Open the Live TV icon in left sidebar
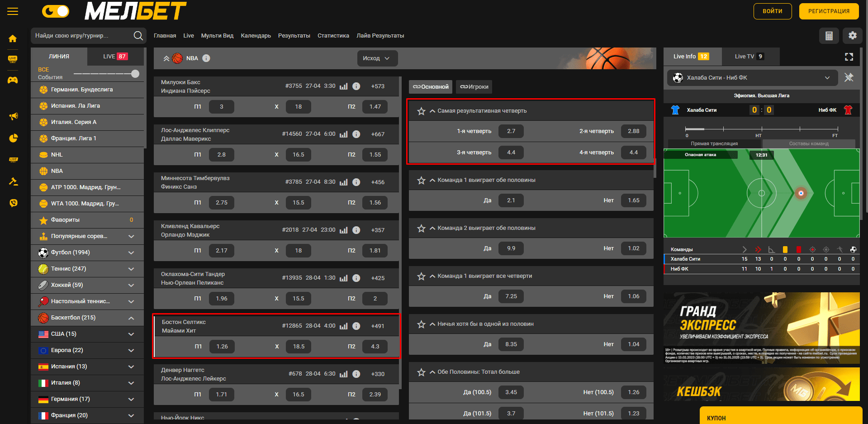This screenshot has height=424, width=868. (13, 59)
